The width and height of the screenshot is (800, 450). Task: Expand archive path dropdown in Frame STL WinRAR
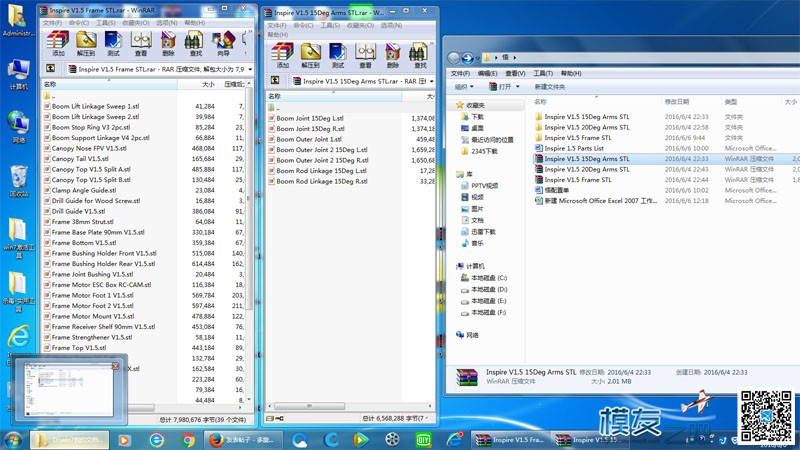point(250,69)
